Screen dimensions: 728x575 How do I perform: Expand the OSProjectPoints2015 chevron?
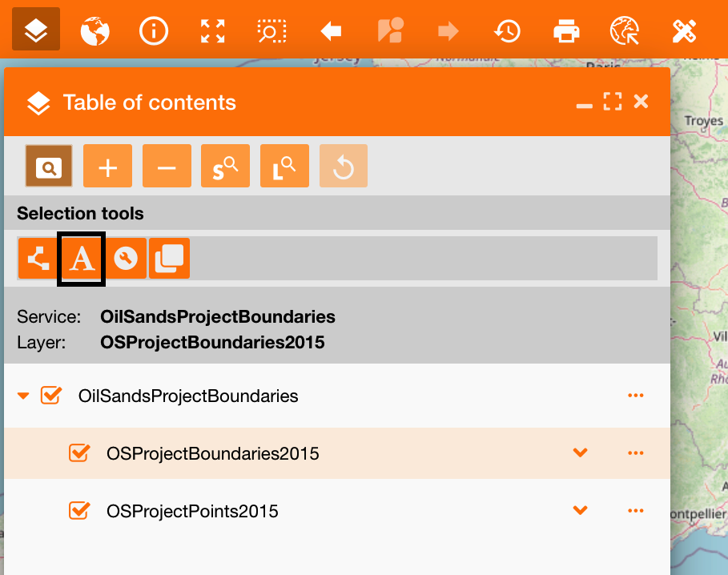pos(581,510)
